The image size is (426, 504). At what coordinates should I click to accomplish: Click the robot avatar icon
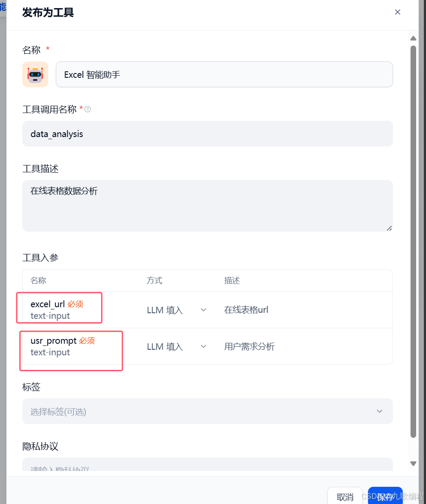(35, 75)
